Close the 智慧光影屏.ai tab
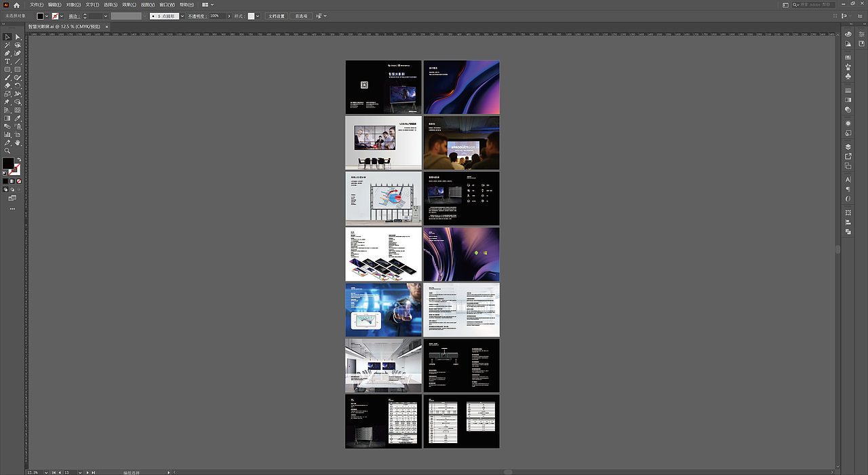This screenshot has width=868, height=475. (106, 26)
